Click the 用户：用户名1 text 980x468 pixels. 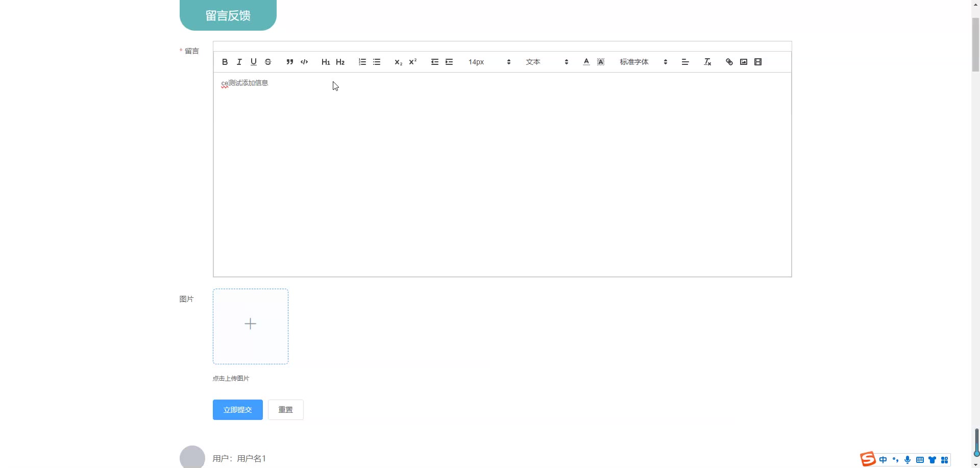click(x=239, y=458)
